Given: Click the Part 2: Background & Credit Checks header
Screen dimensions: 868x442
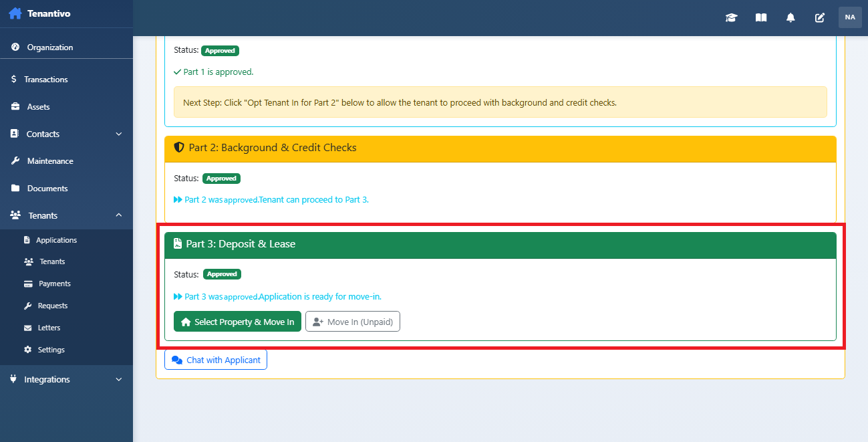Looking at the screenshot, I should click(x=500, y=148).
